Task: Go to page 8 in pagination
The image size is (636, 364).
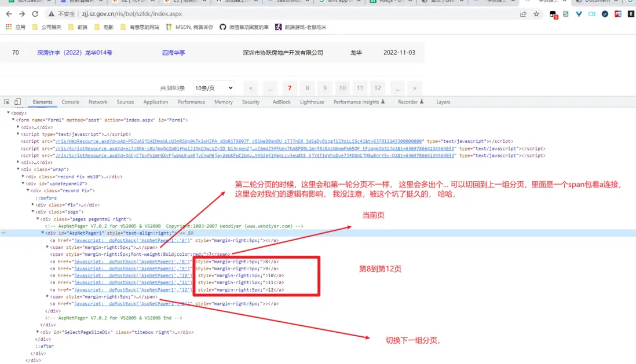Action: (x=308, y=88)
